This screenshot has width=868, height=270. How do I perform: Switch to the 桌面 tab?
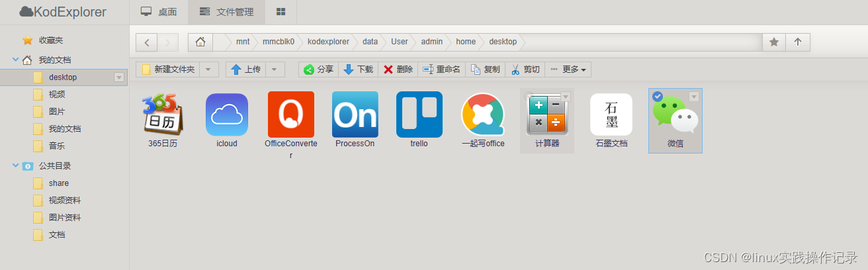click(159, 12)
